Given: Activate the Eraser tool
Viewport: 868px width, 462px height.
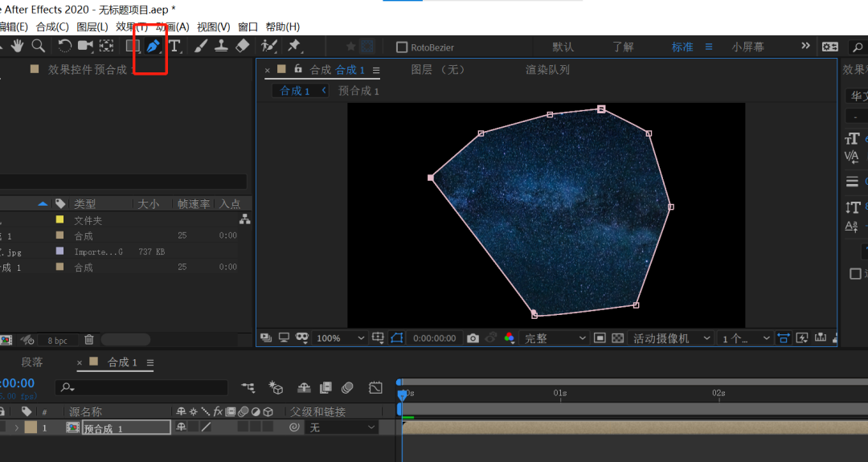Looking at the screenshot, I should [x=243, y=47].
